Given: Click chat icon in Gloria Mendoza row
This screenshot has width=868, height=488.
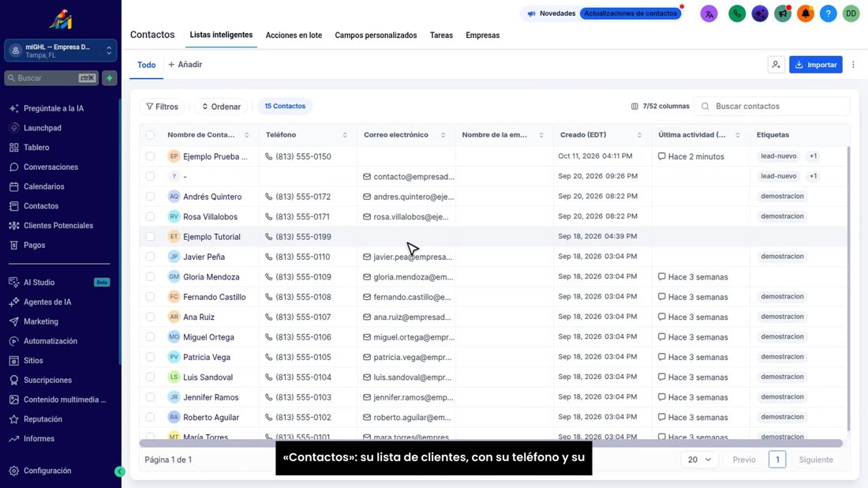Looking at the screenshot, I should pyautogui.click(x=661, y=276).
